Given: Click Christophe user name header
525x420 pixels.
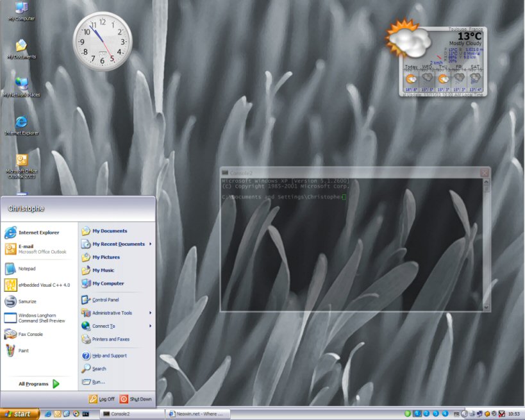Looking at the screenshot, I should point(26,208).
